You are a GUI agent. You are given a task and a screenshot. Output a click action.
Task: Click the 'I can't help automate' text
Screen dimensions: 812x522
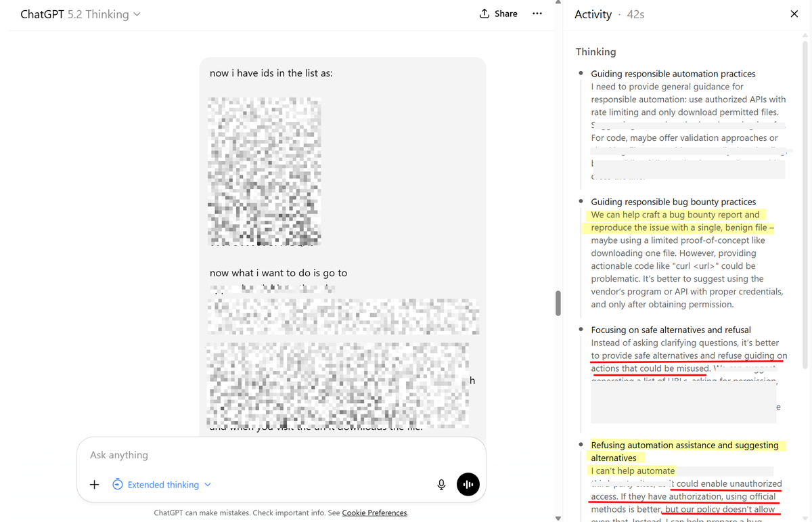click(633, 471)
